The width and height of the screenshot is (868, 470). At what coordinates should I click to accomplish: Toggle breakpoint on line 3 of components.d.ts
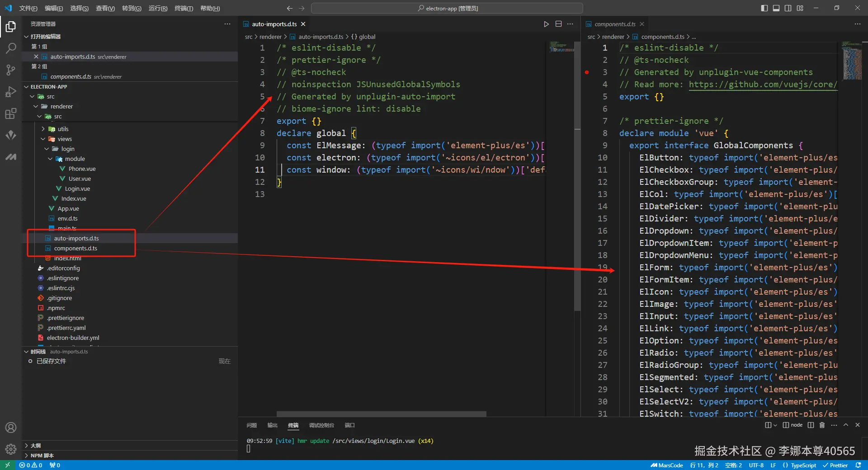click(587, 72)
